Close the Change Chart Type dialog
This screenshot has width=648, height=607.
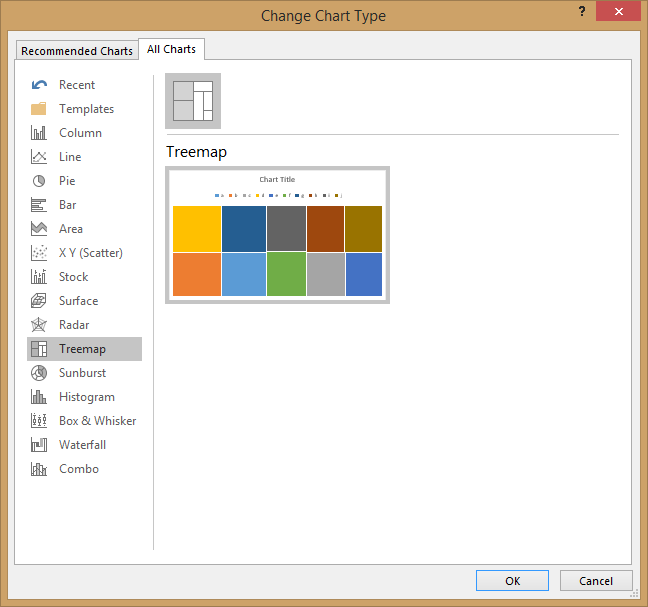(x=618, y=11)
